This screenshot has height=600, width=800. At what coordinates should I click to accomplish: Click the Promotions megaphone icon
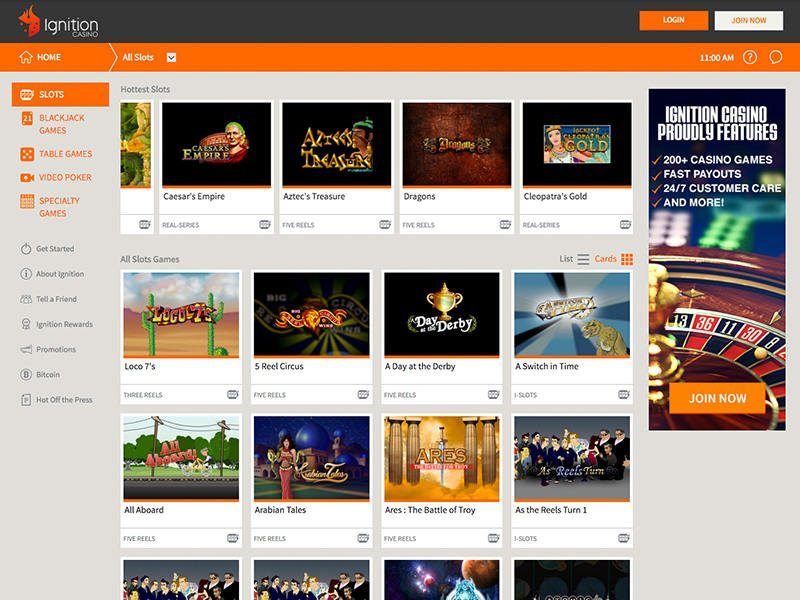(x=26, y=349)
